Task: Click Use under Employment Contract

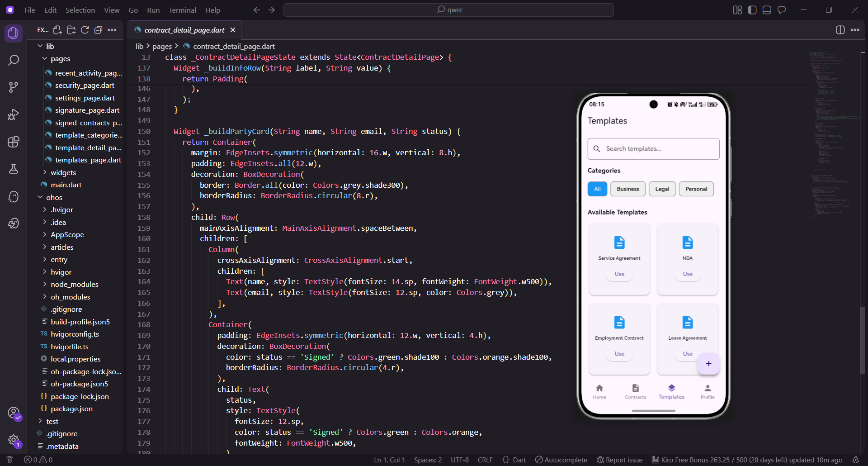Action: pos(619,354)
